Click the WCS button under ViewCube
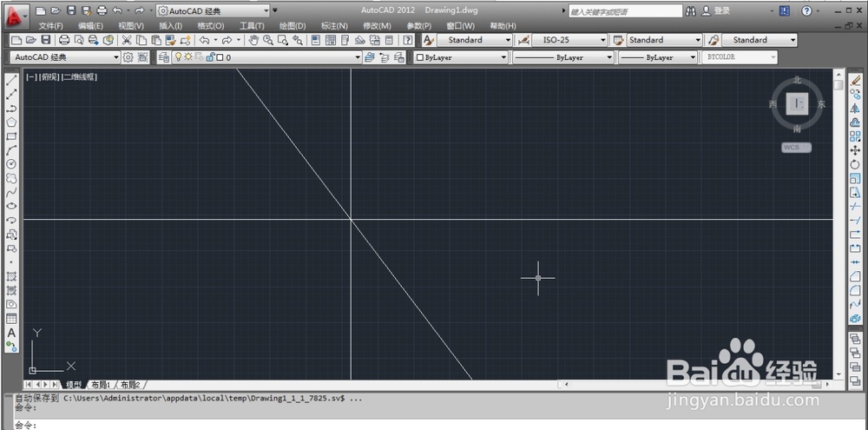 (797, 147)
